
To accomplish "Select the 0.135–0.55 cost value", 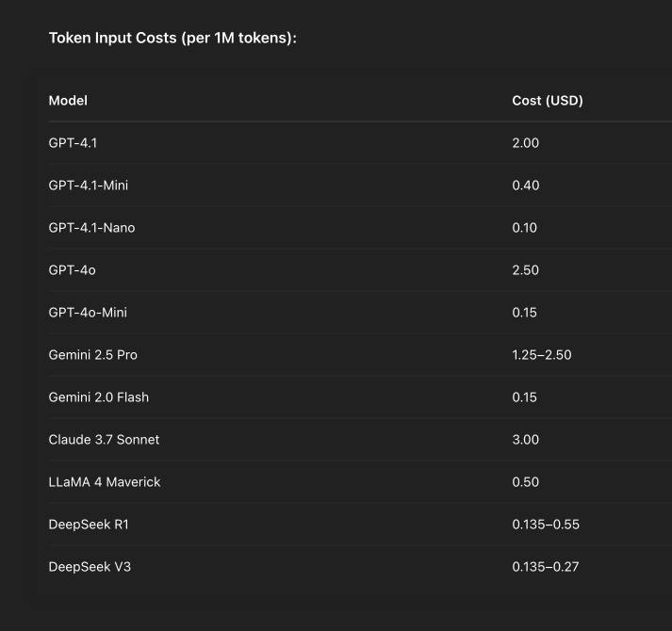I will point(546,525).
